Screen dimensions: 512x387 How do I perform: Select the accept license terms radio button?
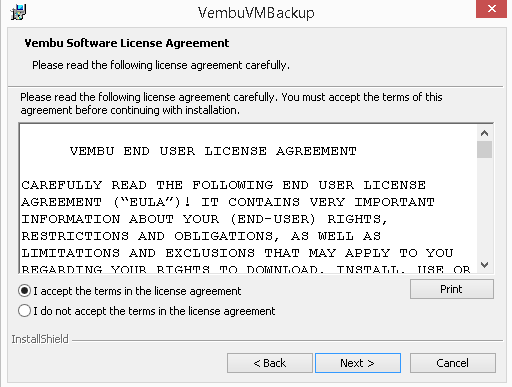[24, 291]
